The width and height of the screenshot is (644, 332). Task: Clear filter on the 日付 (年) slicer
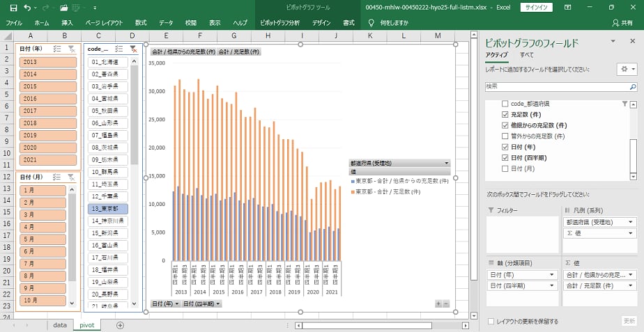pos(71,49)
